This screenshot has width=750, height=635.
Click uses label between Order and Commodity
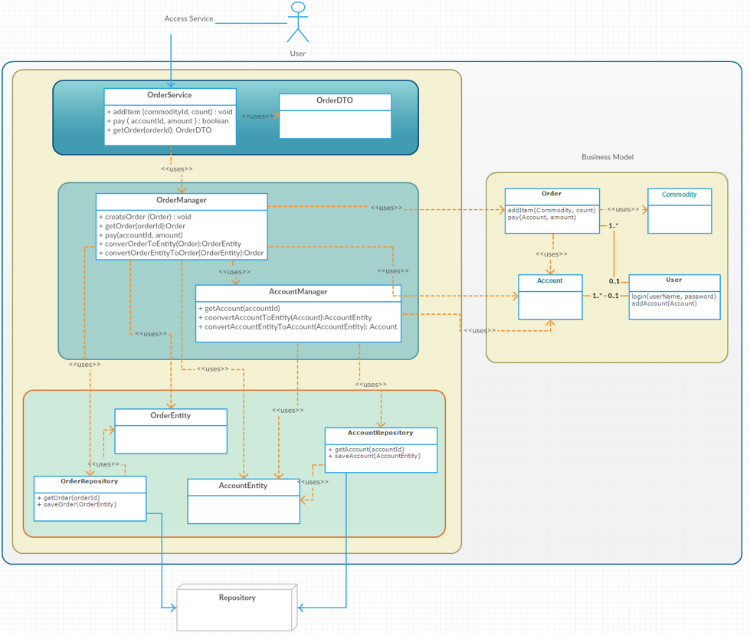622,210
